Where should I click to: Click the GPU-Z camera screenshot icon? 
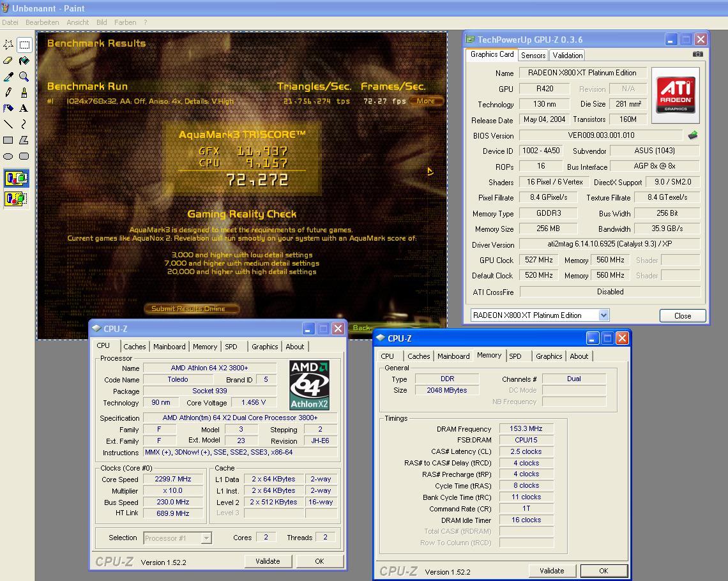coord(698,54)
